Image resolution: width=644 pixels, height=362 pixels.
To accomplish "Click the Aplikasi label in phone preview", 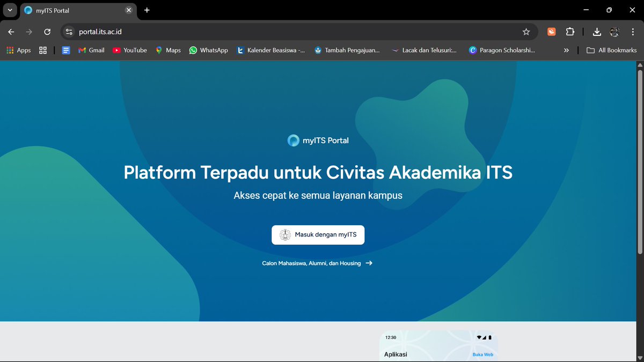I will tap(396, 354).
